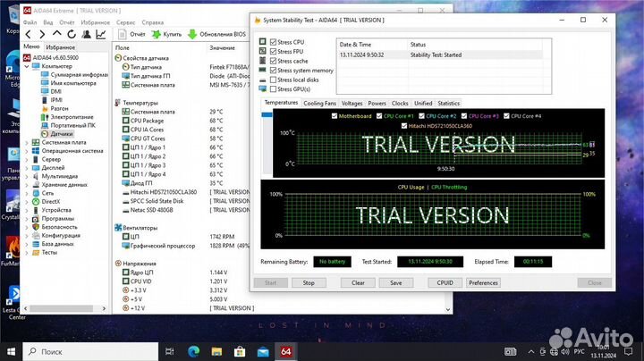The width and height of the screenshot is (644, 361).
Task: Uncheck Stress system memory checkbox
Action: pos(273,71)
